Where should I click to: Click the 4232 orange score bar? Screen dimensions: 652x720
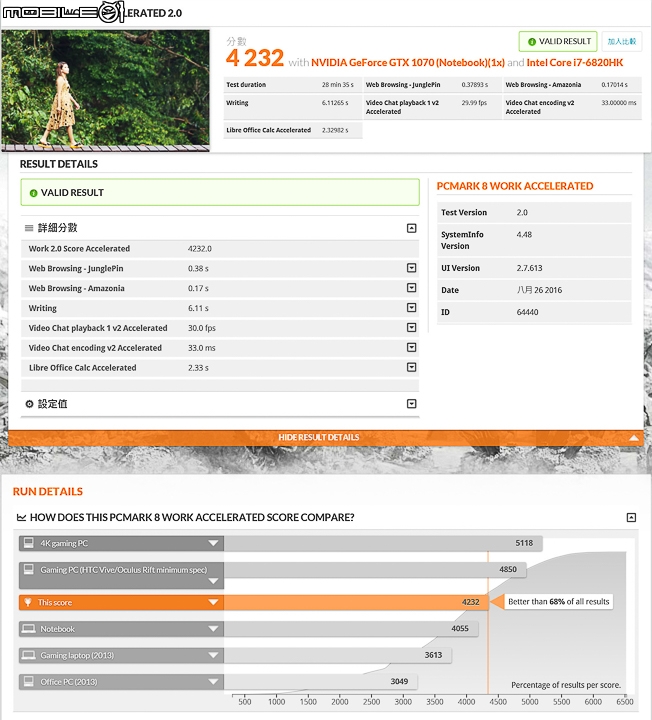coord(356,602)
